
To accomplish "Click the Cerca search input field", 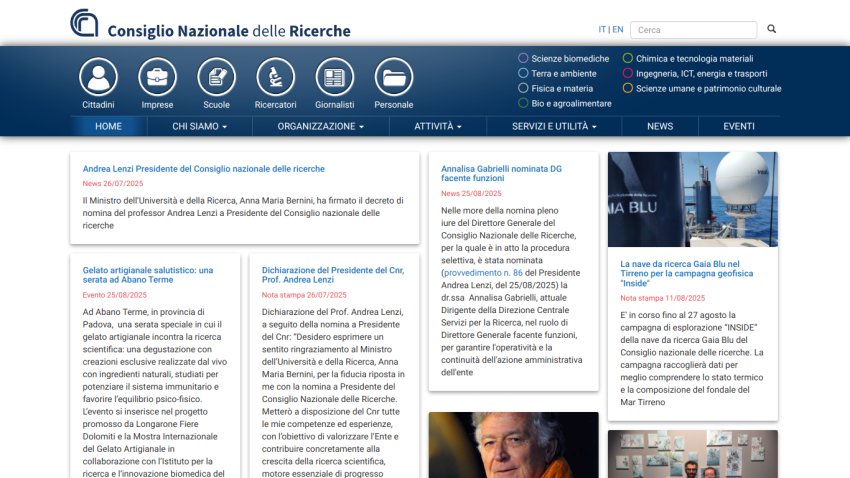I will click(693, 30).
